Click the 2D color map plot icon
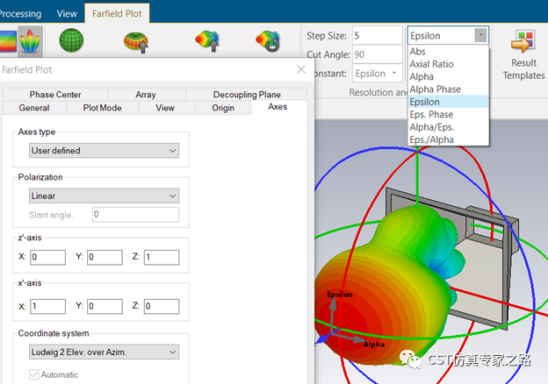548x385 pixels. 8,41
